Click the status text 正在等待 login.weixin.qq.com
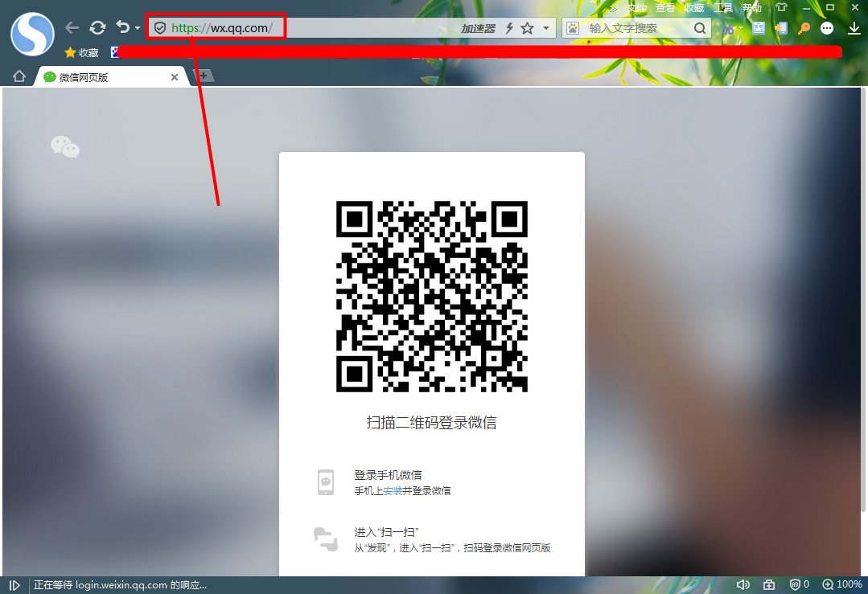 (x=120, y=584)
